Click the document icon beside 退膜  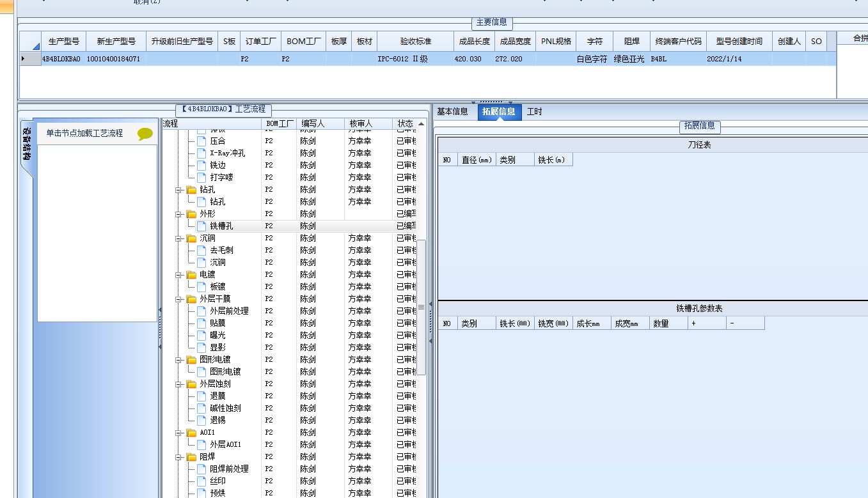201,396
